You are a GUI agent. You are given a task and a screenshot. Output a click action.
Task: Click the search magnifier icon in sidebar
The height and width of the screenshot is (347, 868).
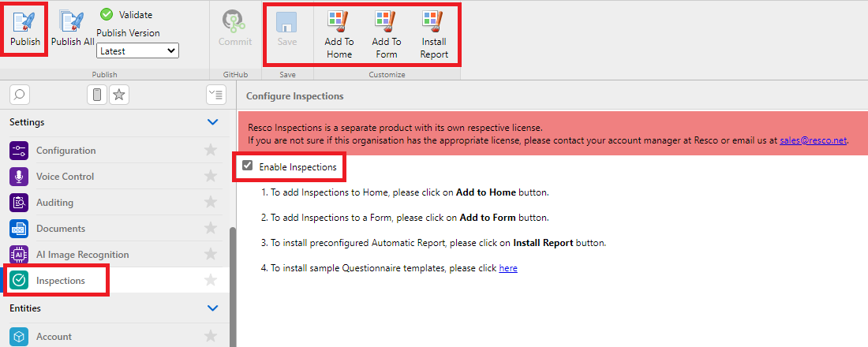pyautogui.click(x=20, y=95)
